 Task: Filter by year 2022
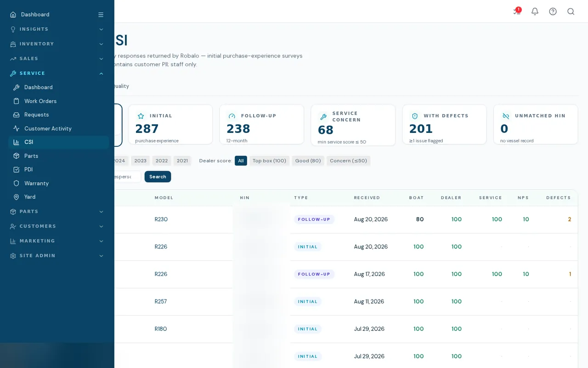tap(162, 161)
